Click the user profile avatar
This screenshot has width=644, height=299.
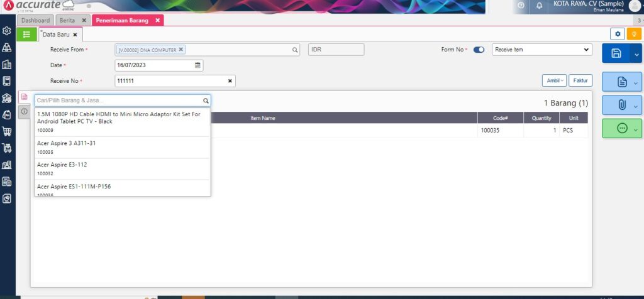point(635,6)
